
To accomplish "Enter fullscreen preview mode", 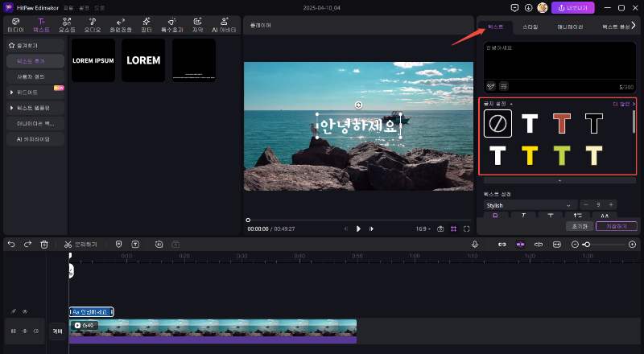I will point(466,228).
